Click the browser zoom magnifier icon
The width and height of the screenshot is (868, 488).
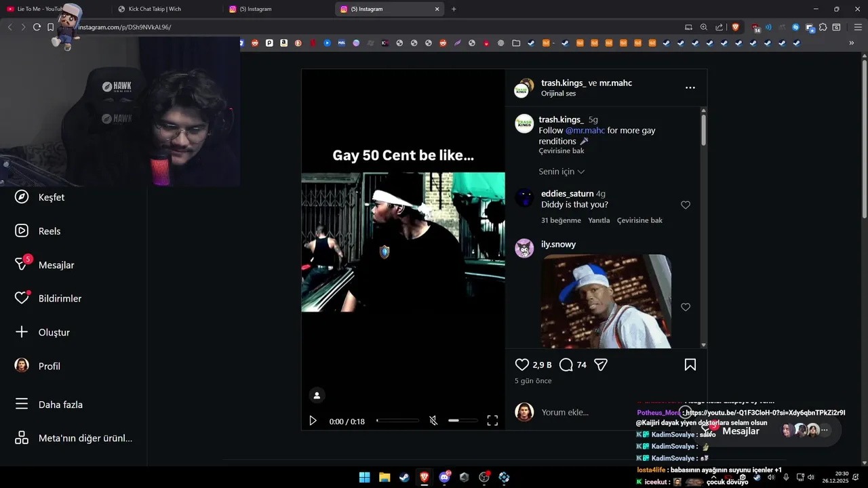click(704, 27)
